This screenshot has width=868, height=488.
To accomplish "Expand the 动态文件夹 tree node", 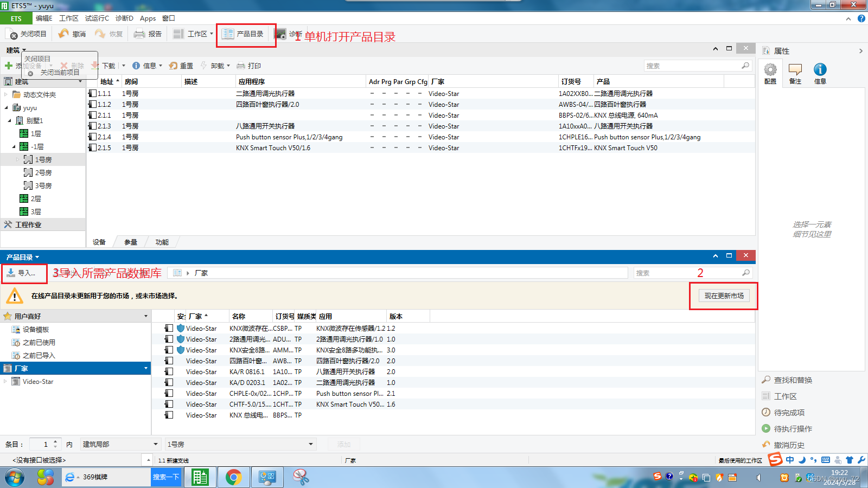I will click(7, 95).
